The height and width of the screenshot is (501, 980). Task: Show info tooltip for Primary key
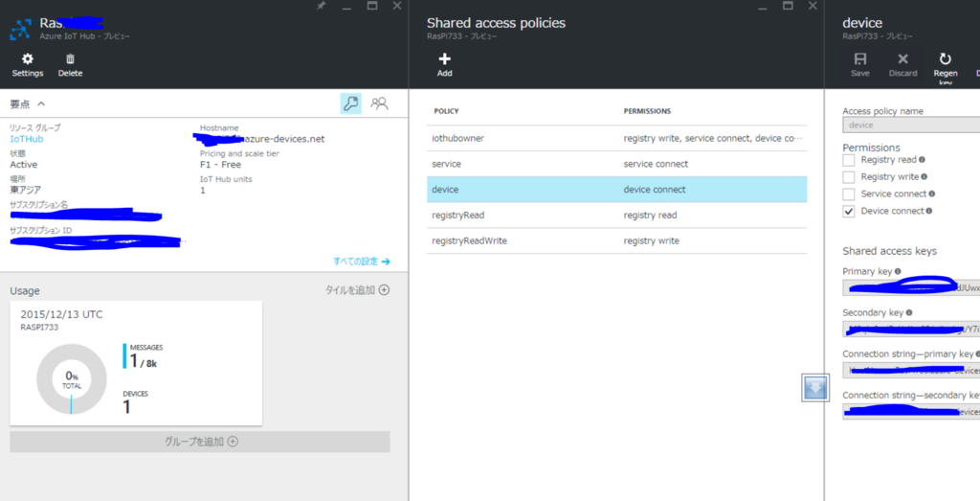(898, 271)
